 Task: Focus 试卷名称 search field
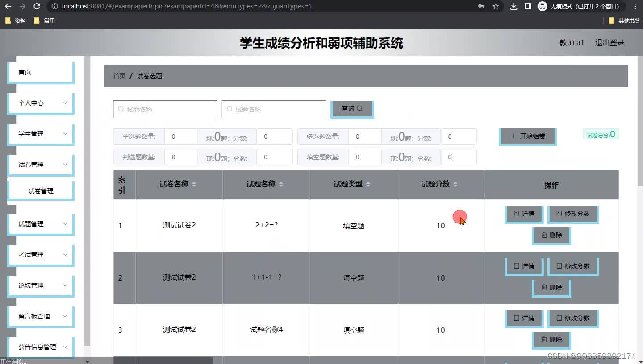(x=165, y=109)
